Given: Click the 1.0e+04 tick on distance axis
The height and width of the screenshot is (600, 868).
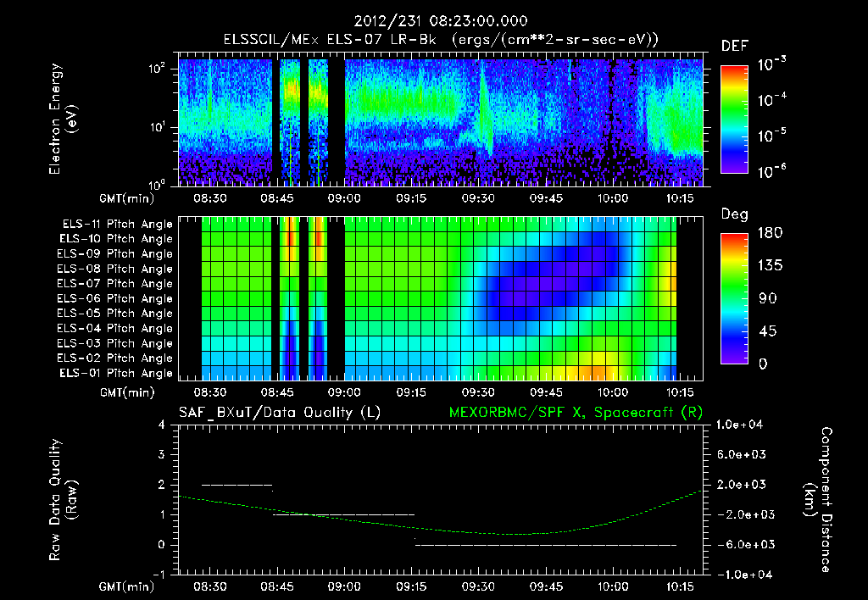Looking at the screenshot, I should coord(739,425).
